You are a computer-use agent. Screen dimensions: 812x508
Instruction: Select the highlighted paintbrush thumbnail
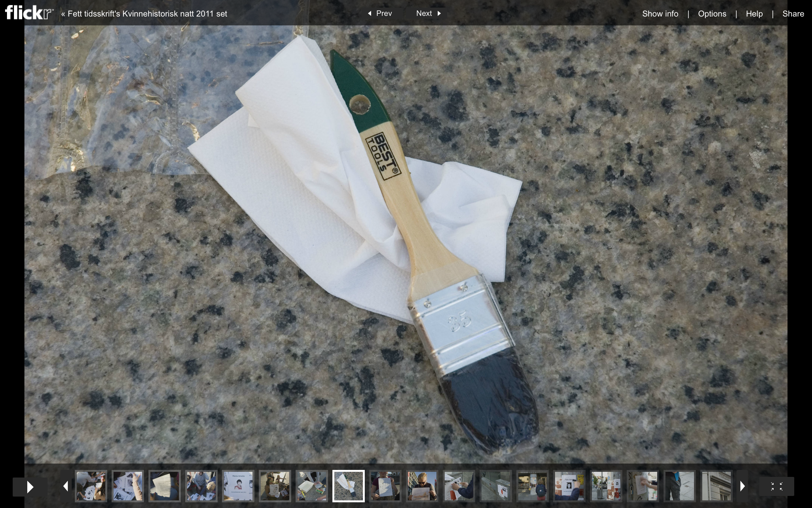coord(348,486)
